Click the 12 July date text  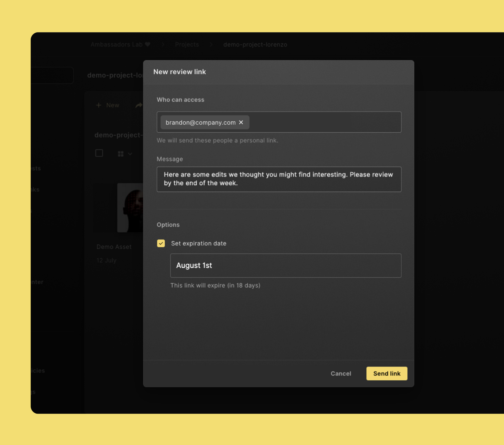point(106,260)
